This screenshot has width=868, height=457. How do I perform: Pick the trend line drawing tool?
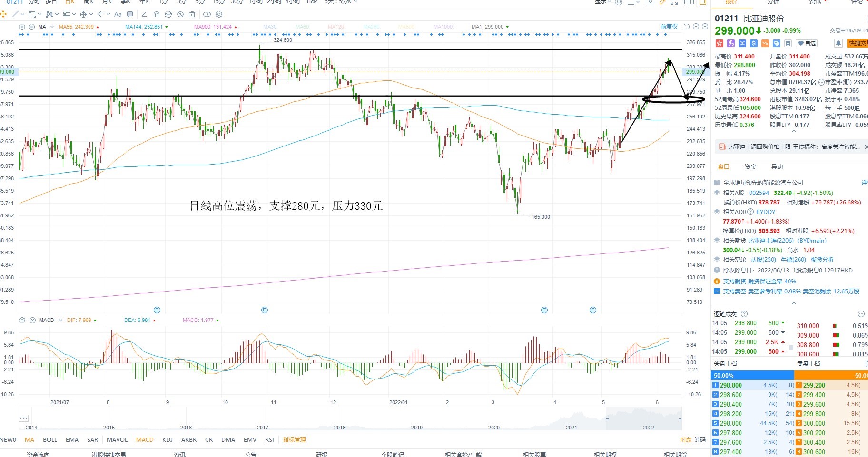click(x=16, y=14)
